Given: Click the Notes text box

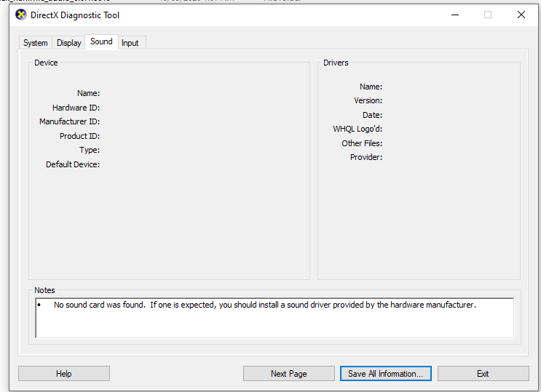Looking at the screenshot, I should tap(275, 318).
